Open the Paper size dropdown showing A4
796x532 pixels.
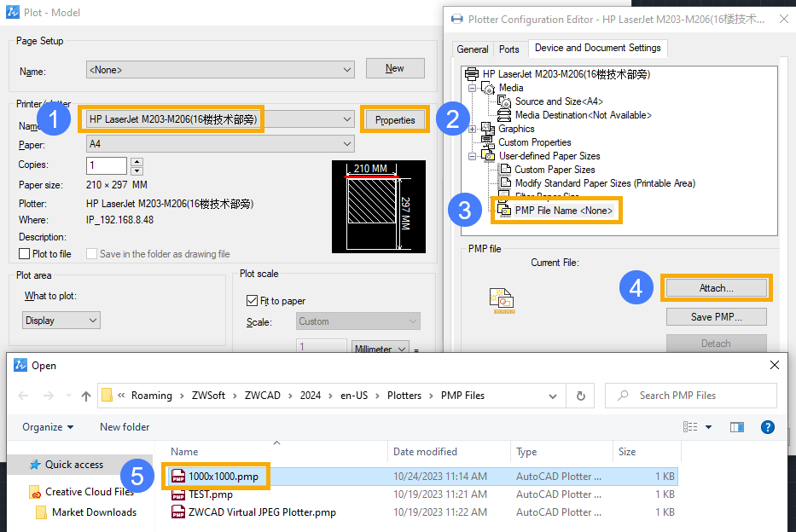pyautogui.click(x=220, y=144)
